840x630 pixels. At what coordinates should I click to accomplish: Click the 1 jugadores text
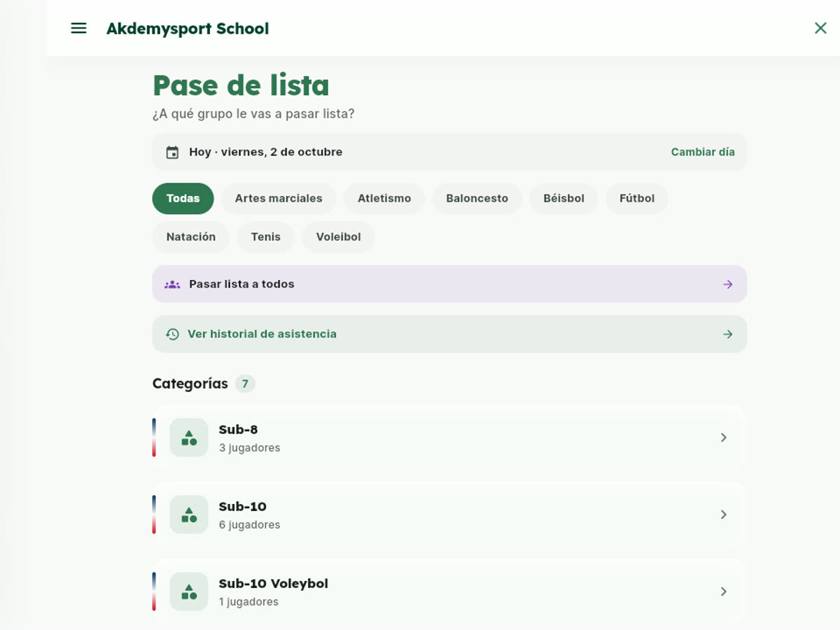click(x=248, y=602)
